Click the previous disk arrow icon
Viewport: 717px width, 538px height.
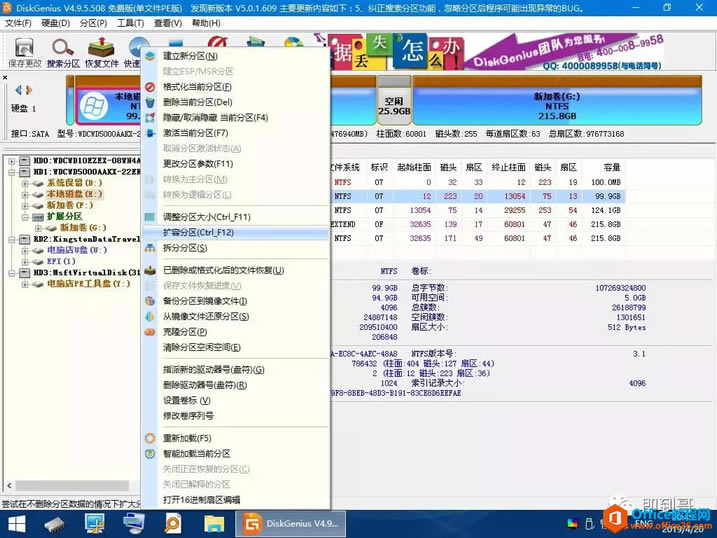click(18, 90)
